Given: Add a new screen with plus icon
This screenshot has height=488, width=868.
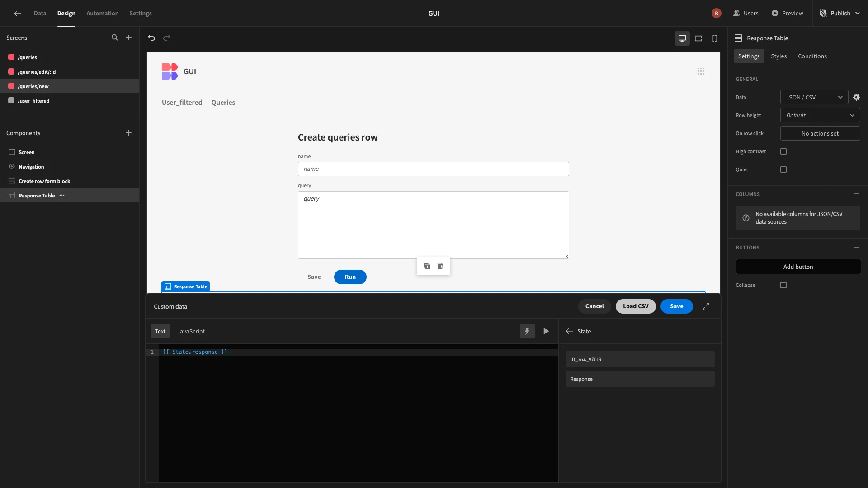Looking at the screenshot, I should tap(129, 38).
